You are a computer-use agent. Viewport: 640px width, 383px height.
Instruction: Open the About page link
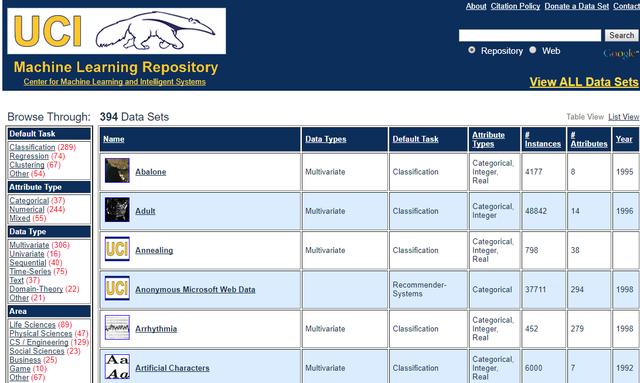(x=476, y=6)
